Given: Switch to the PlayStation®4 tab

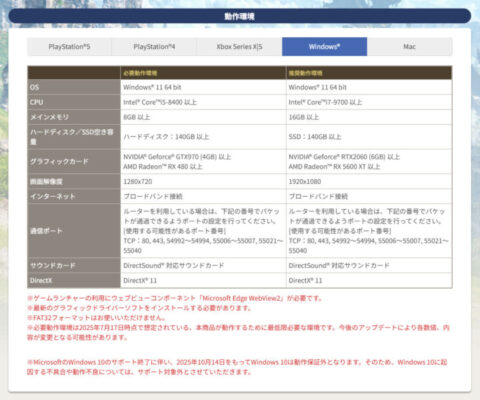Looking at the screenshot, I should click(154, 47).
